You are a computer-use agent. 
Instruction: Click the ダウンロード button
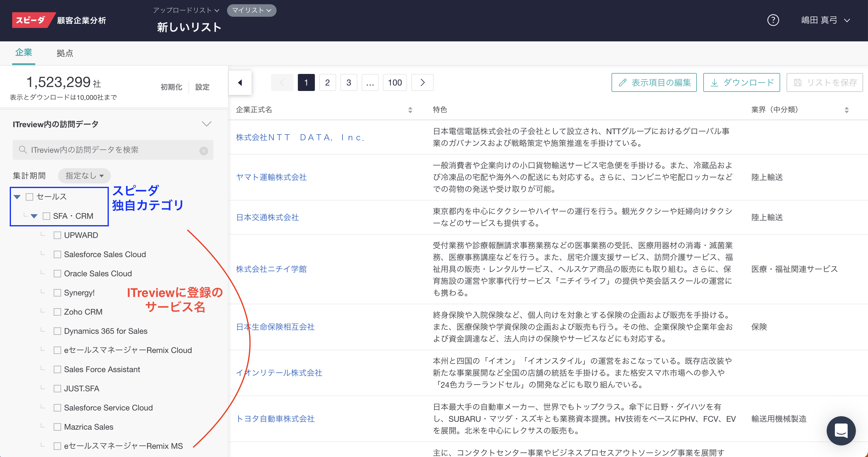click(x=741, y=83)
